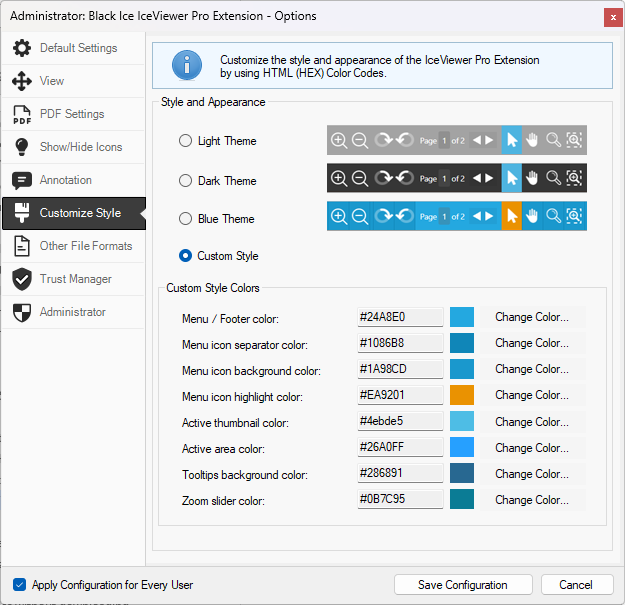This screenshot has height=605, width=625.
Task: Click the #1086B8 separator hex field
Action: [x=400, y=343]
